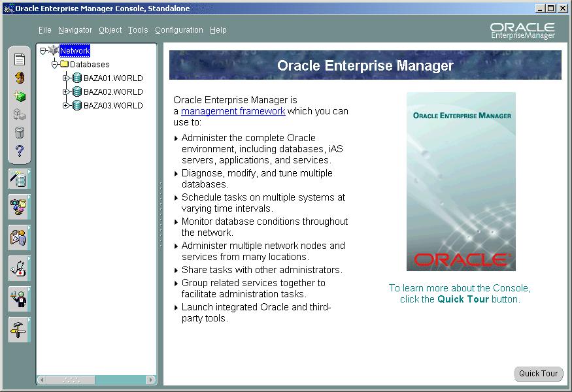Click the navigator scroll right arrow
The image size is (572, 392).
pos(151,380)
